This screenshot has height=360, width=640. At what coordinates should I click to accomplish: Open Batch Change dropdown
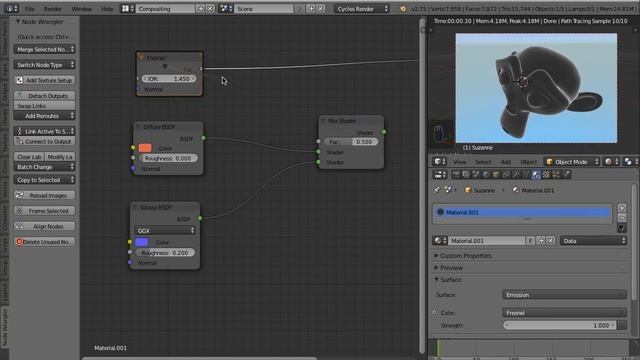coord(44,167)
